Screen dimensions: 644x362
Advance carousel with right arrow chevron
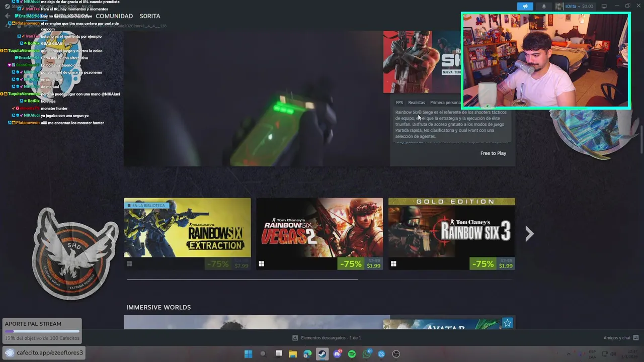[x=529, y=233]
